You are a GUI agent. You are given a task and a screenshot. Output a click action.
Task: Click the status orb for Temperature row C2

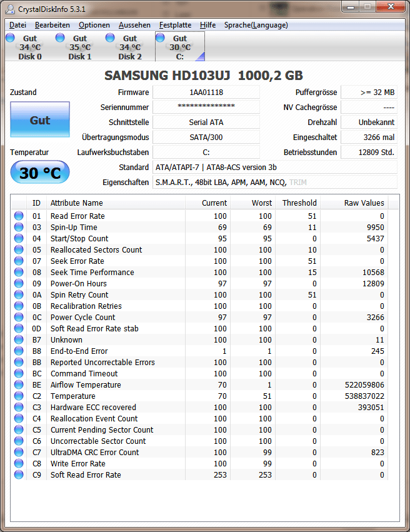pos(19,396)
